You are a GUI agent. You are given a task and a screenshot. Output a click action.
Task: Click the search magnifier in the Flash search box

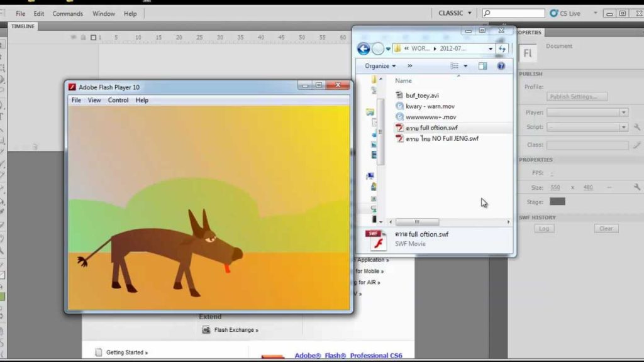click(x=487, y=13)
